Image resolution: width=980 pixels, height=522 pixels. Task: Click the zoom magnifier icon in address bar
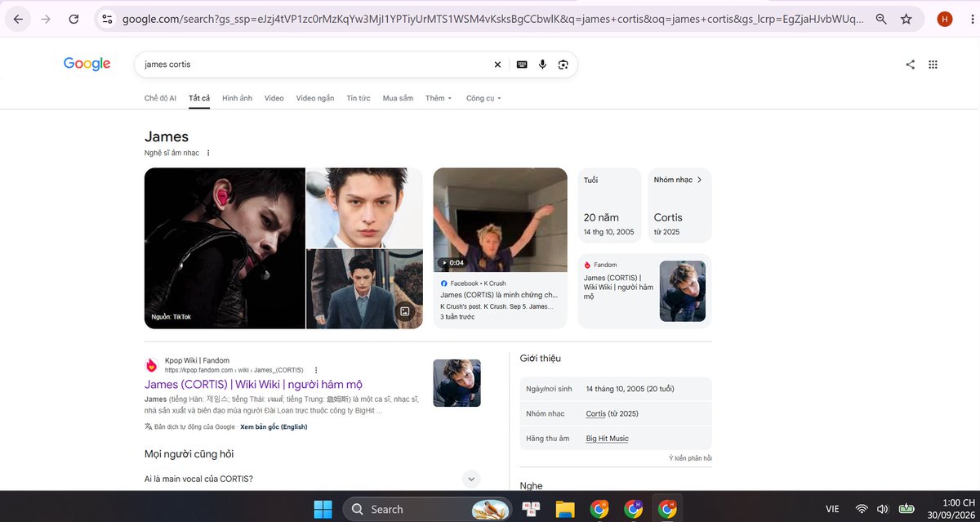tap(881, 19)
